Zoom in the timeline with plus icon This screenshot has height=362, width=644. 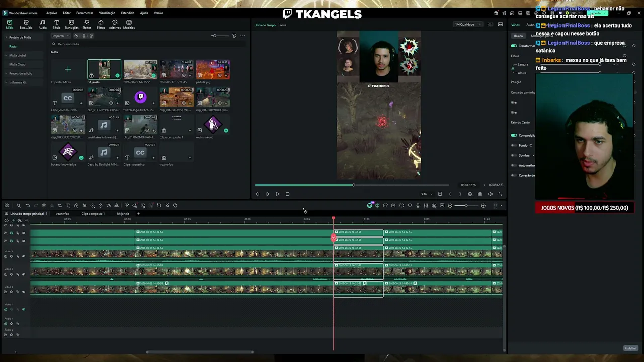[x=483, y=205]
